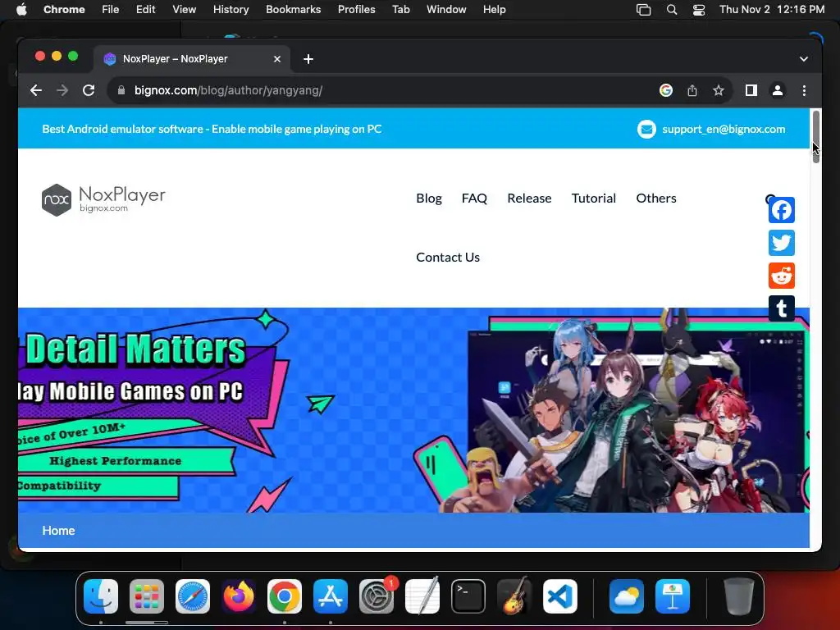Screen dimensions: 840x630
Task: Open System Settings from the Dock
Action: click(x=377, y=596)
